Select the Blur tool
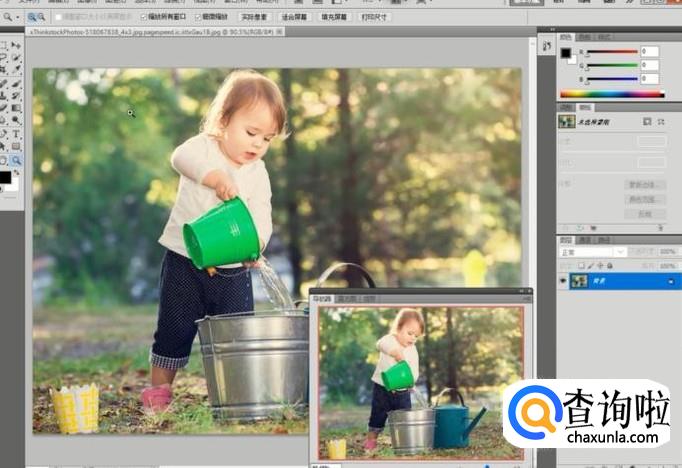The image size is (682, 468). [x=3, y=120]
